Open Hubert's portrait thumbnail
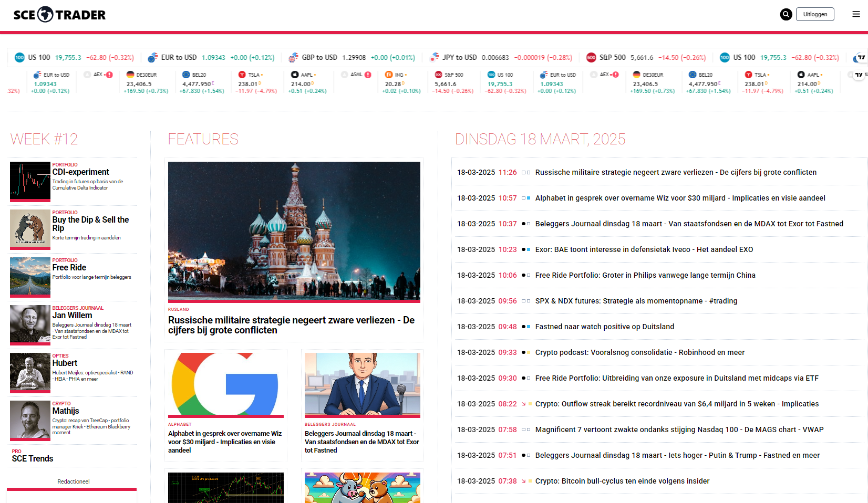Viewport: 868px width, 503px height. pos(30,372)
